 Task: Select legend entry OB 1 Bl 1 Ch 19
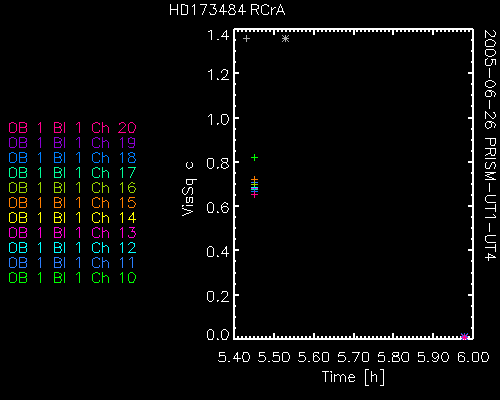[72, 143]
